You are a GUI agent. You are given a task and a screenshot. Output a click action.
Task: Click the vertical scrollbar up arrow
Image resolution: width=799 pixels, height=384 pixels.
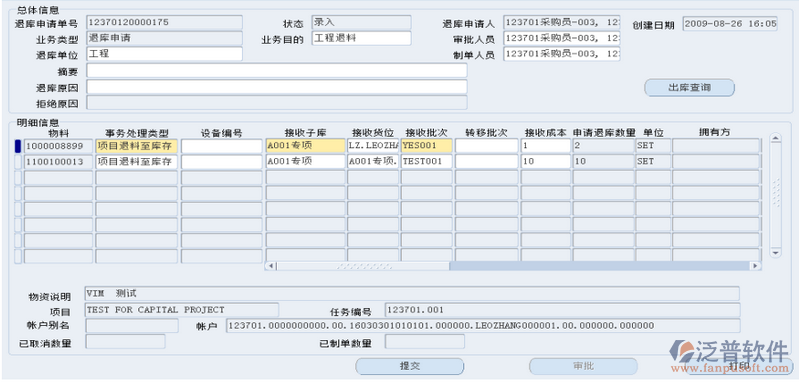[x=776, y=138]
